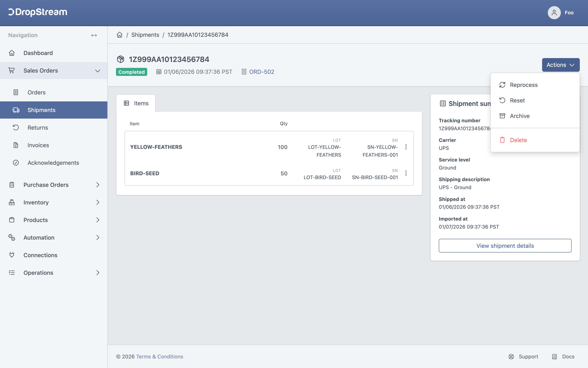
Task: Click the Support lifebuoy icon
Action: click(511, 357)
